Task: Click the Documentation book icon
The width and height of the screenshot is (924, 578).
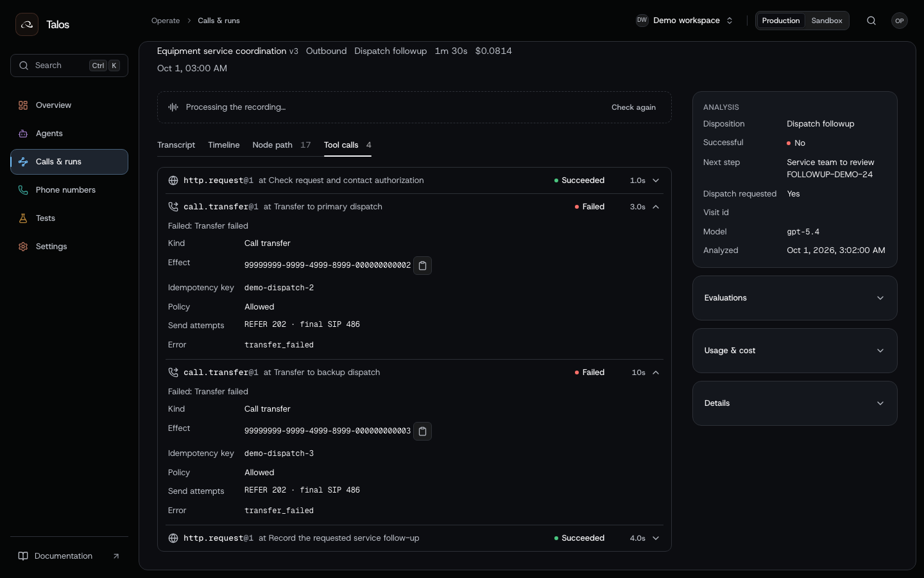Action: click(23, 556)
